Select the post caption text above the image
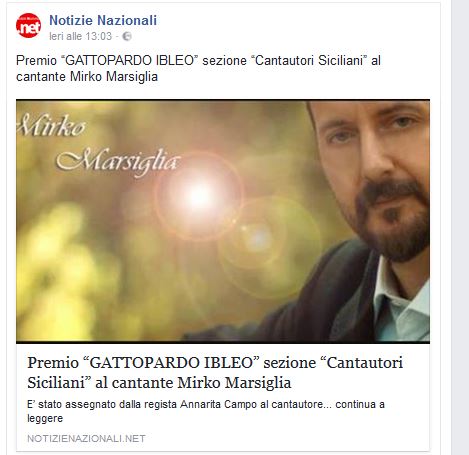The height and width of the screenshot is (455, 469). coord(198,68)
